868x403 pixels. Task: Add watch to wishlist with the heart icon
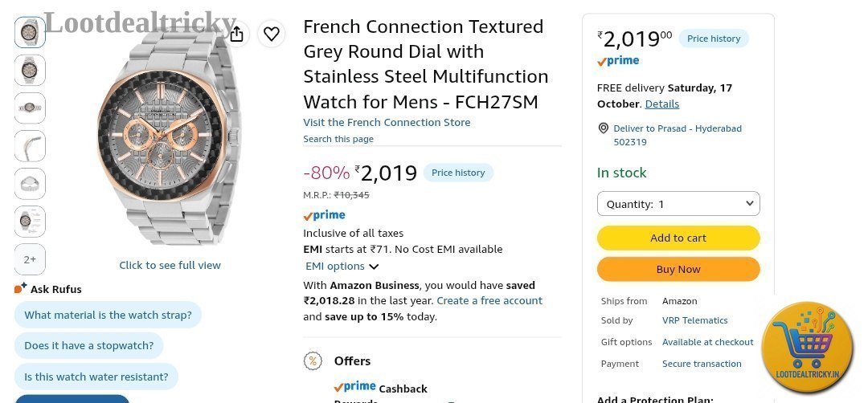pyautogui.click(x=272, y=34)
